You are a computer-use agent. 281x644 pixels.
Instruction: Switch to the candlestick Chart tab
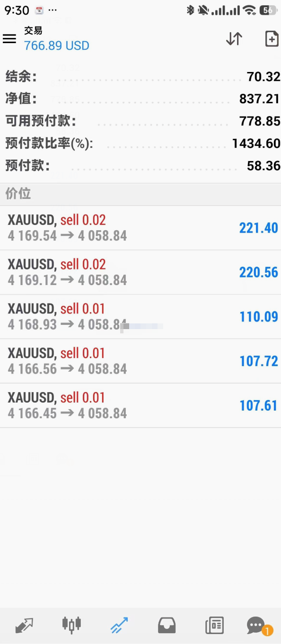tap(71, 626)
